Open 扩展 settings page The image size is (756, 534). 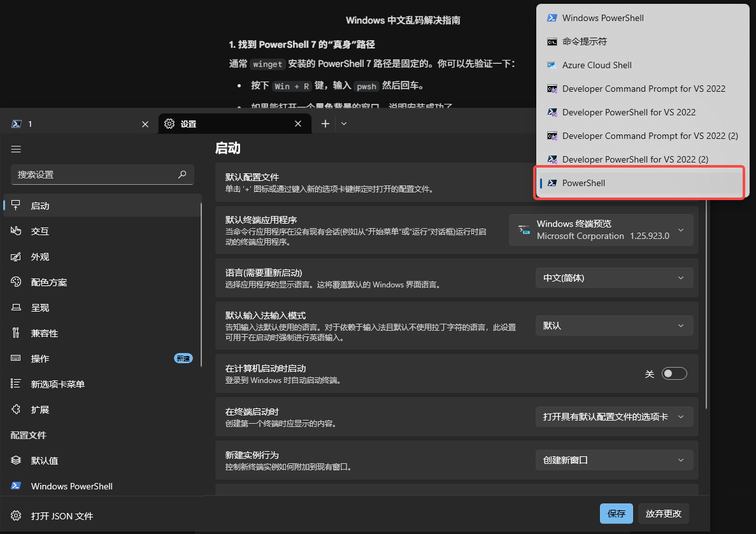pos(39,409)
